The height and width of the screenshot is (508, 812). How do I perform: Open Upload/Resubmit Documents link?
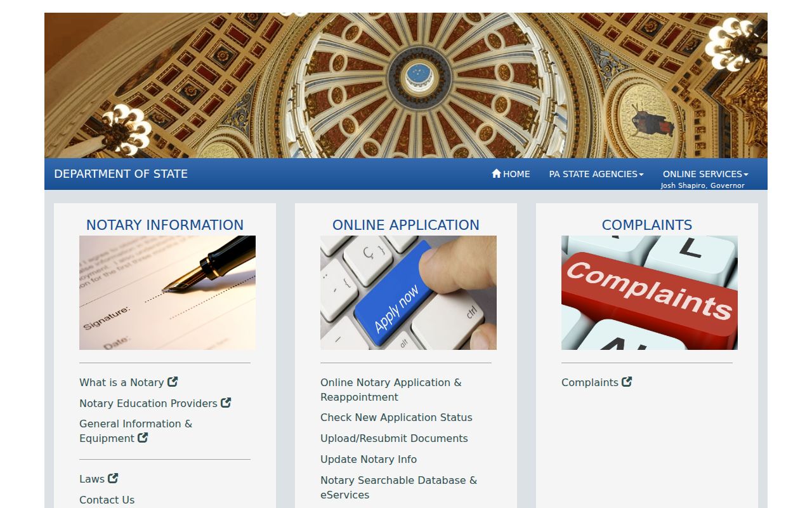[x=394, y=438]
